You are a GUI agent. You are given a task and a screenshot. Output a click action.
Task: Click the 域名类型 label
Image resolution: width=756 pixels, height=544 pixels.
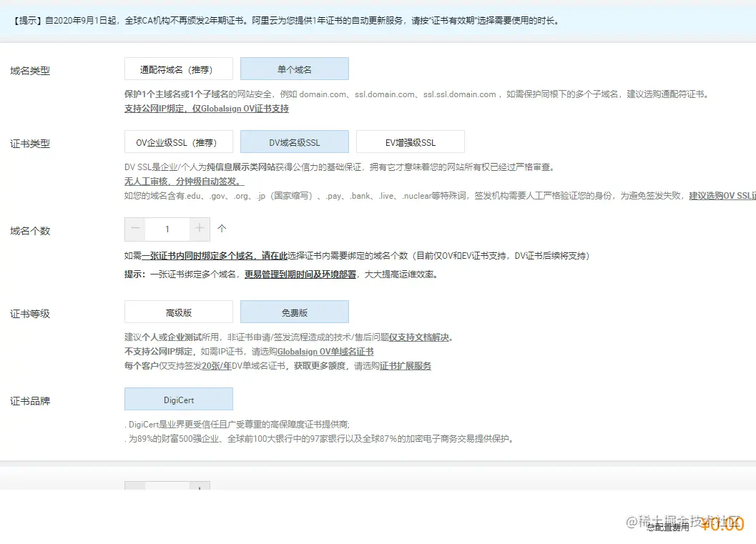pyautogui.click(x=30, y=71)
